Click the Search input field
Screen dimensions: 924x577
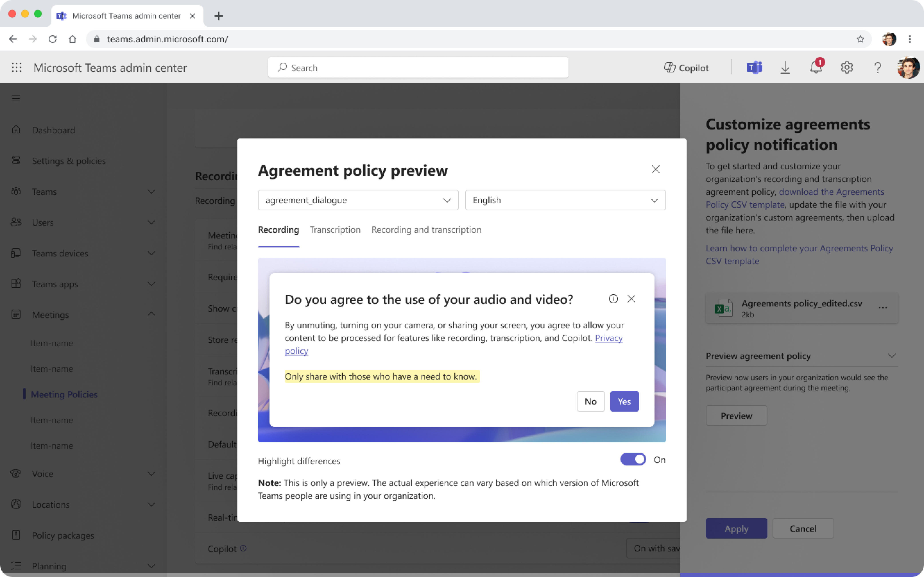pyautogui.click(x=418, y=68)
